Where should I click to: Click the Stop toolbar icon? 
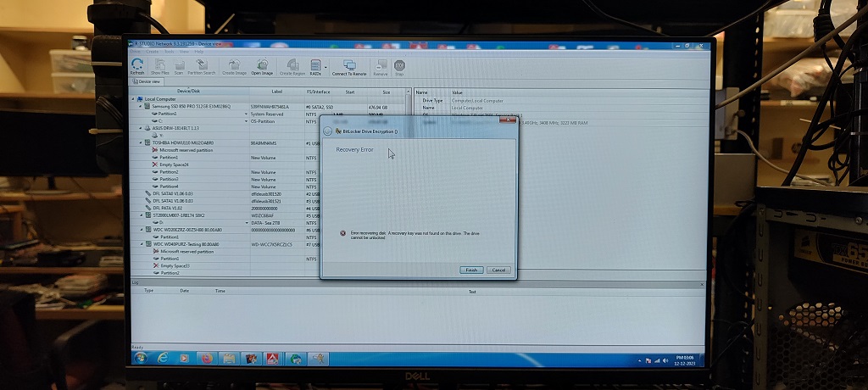(399, 66)
